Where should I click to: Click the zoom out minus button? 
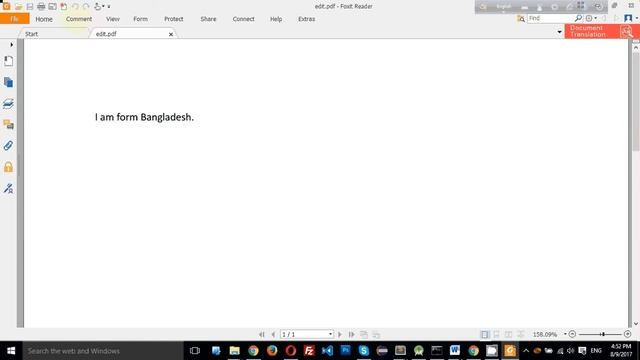[572, 334]
